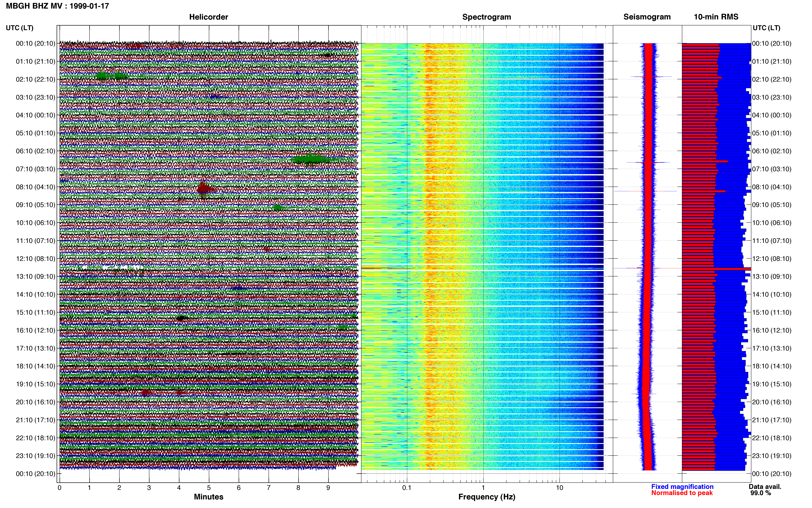
Task: Click right-axis time label 15:10 (11:10)
Action: click(x=772, y=313)
